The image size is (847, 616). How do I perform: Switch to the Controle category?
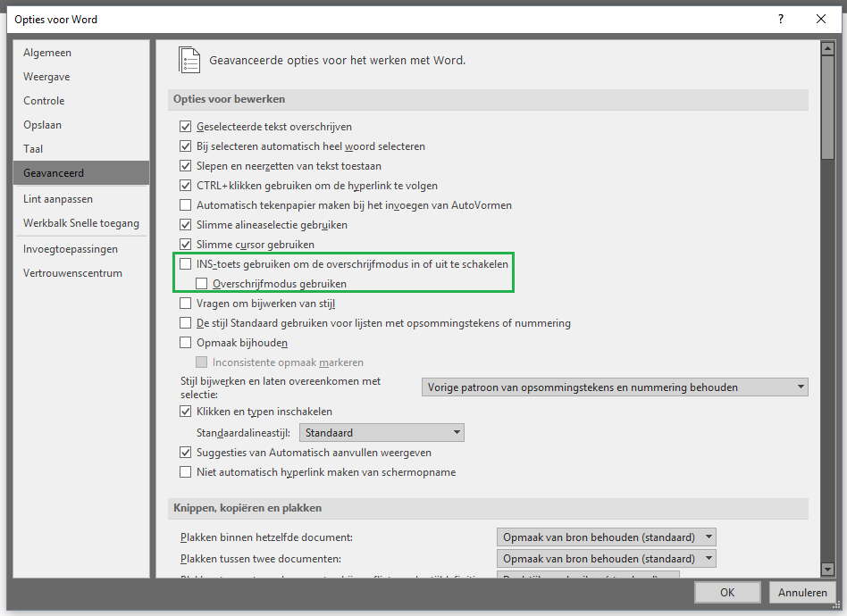tap(81, 100)
